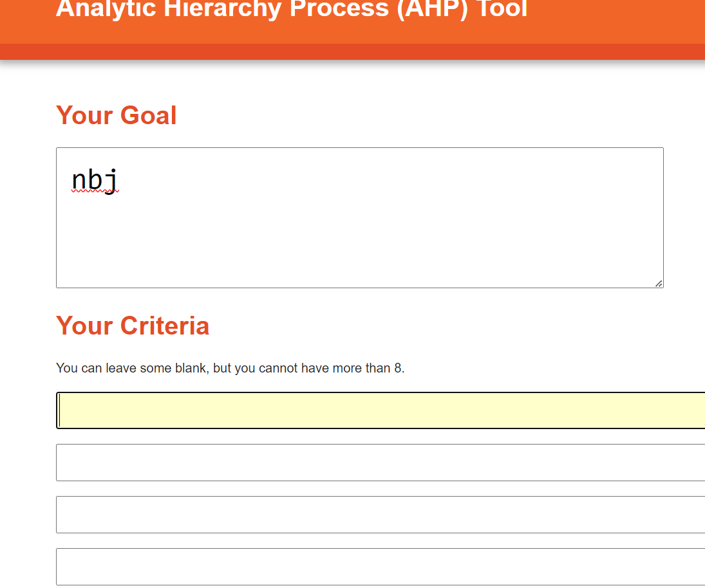705x588 pixels.
Task: Click the word Hierarchy in the page title
Action: click(222, 9)
